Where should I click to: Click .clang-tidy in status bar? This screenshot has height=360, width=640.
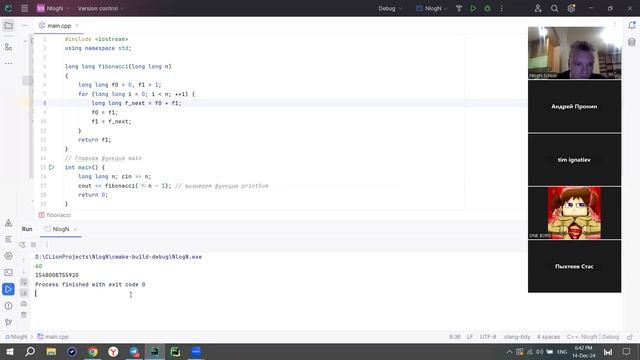point(517,337)
